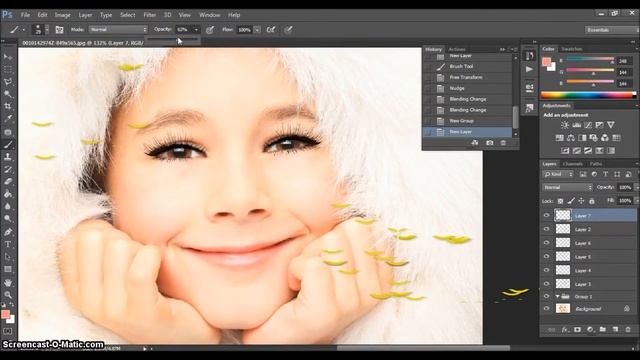
Task: Add a Color Balance adjustment
Action: [x=571, y=138]
